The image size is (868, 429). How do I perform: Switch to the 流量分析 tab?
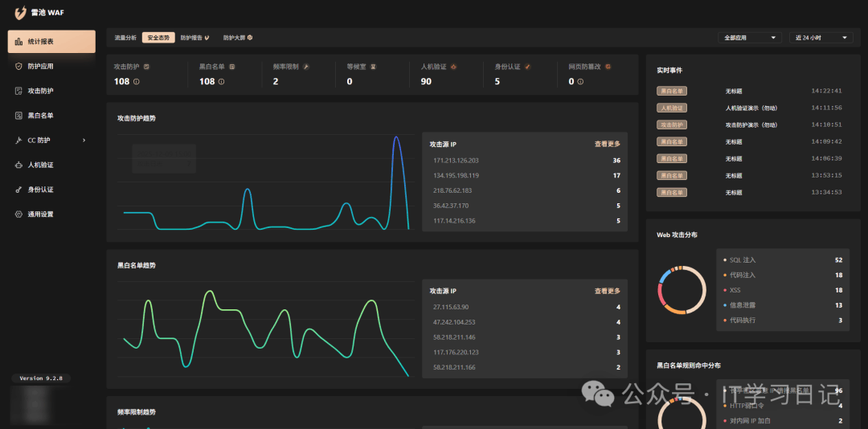point(125,38)
